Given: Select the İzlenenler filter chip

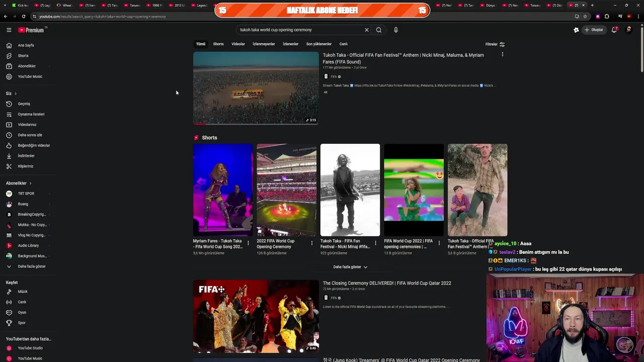Looking at the screenshot, I should (x=291, y=44).
